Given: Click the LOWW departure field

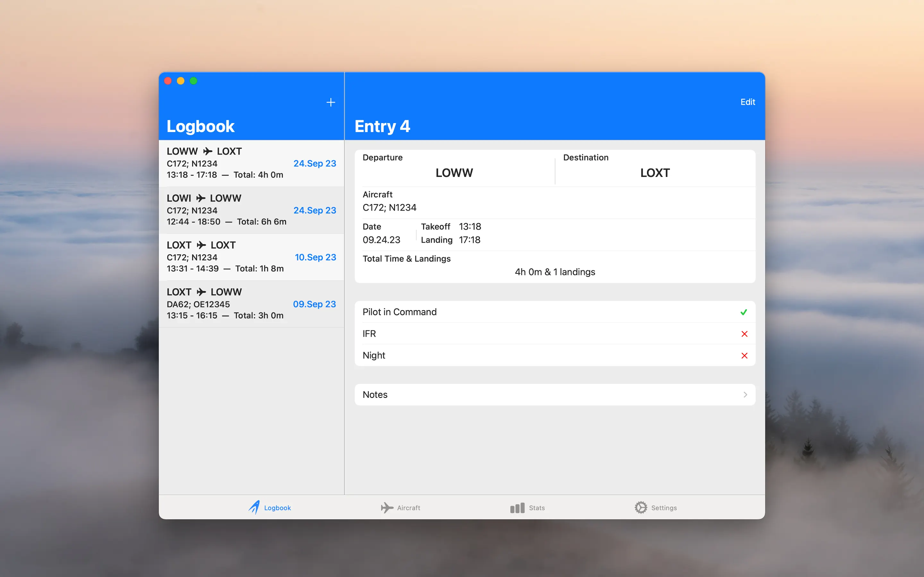Looking at the screenshot, I should (x=454, y=173).
